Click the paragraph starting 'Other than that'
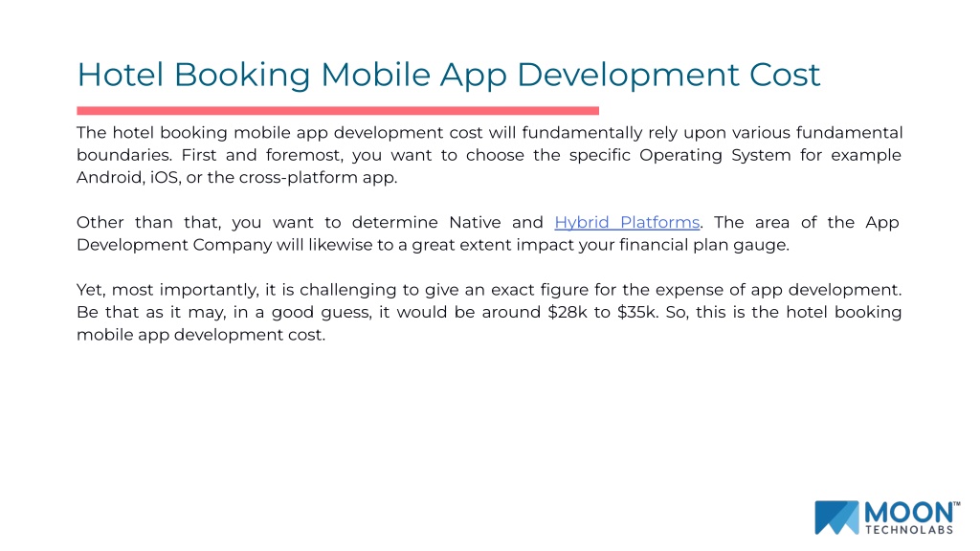The width and height of the screenshot is (980, 551). [488, 233]
